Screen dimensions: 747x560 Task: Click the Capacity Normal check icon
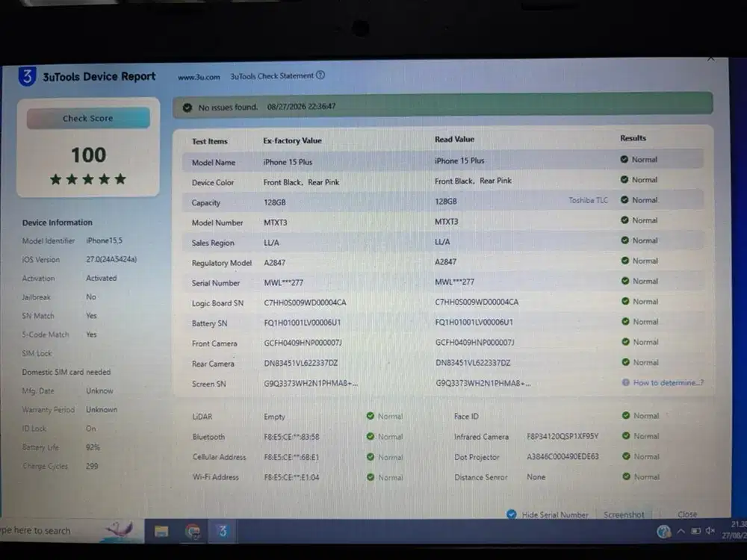[624, 200]
